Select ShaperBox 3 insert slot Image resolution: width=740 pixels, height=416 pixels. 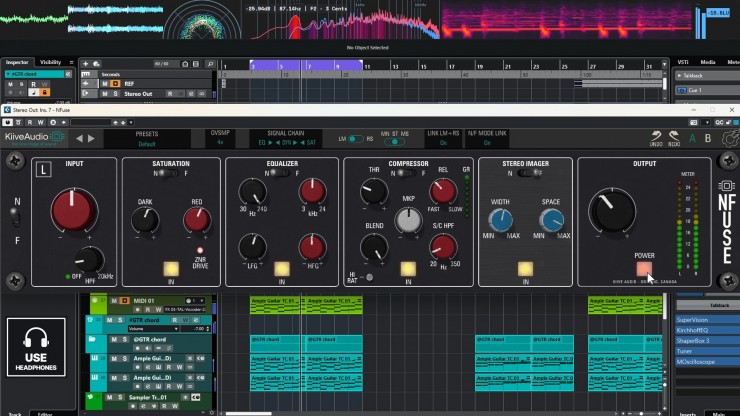pos(707,340)
